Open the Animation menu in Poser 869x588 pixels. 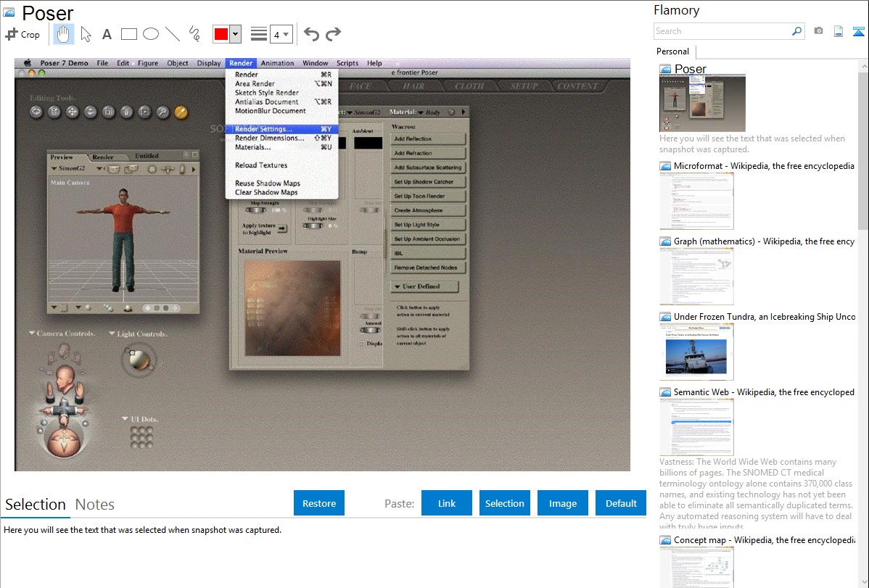277,63
